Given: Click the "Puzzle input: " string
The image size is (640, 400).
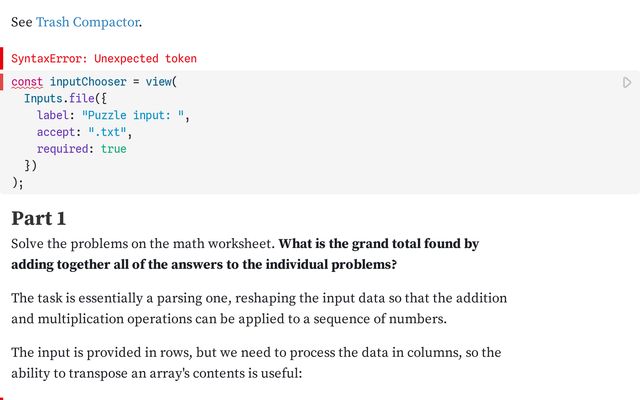Looking at the screenshot, I should pyautogui.click(x=133, y=115).
